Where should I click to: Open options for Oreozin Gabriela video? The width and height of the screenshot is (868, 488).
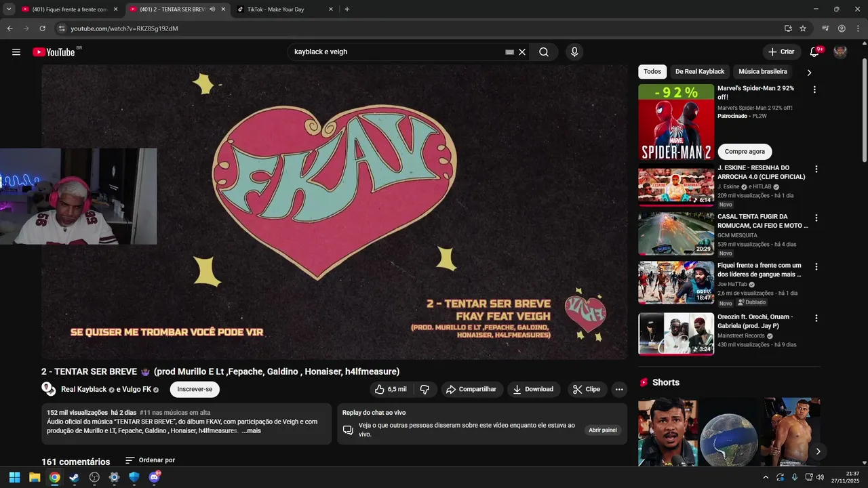(x=816, y=319)
